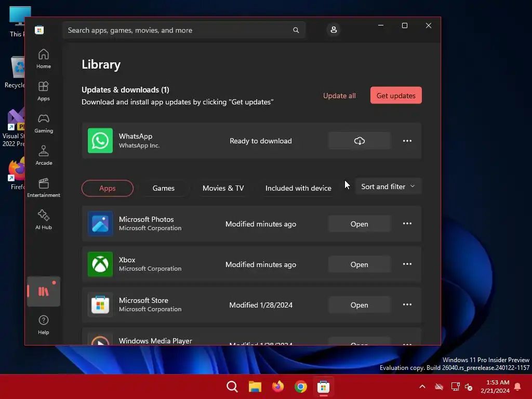Select Recycle Bin desktop icon
This screenshot has height=399, width=532.
point(14,72)
